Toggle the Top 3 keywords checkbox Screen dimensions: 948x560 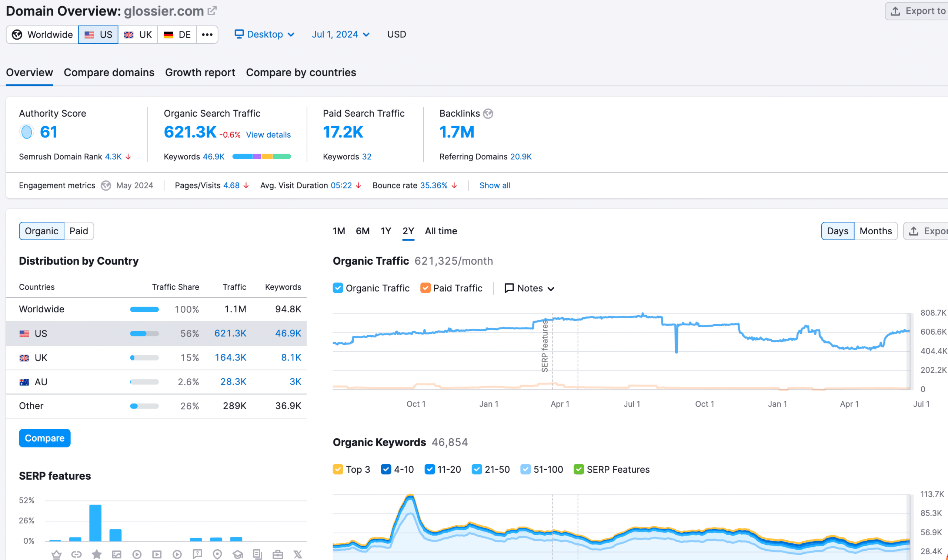(x=338, y=469)
